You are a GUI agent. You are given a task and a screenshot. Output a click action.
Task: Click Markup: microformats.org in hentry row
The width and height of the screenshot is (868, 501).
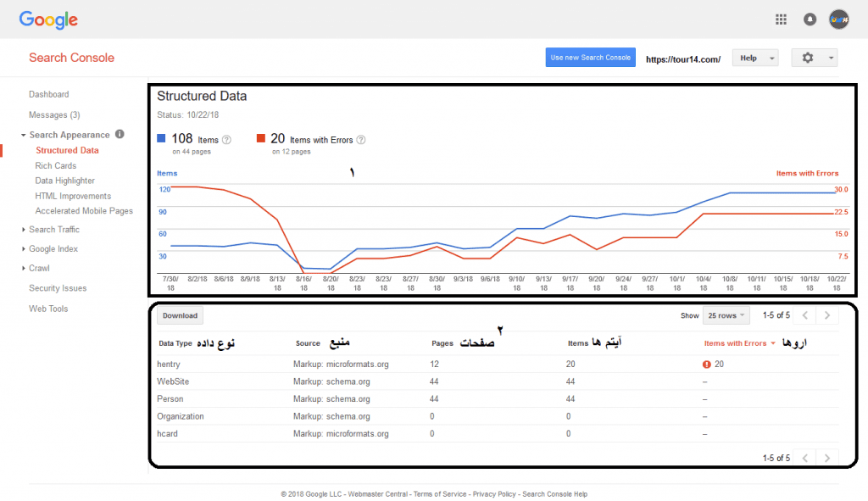[341, 365]
